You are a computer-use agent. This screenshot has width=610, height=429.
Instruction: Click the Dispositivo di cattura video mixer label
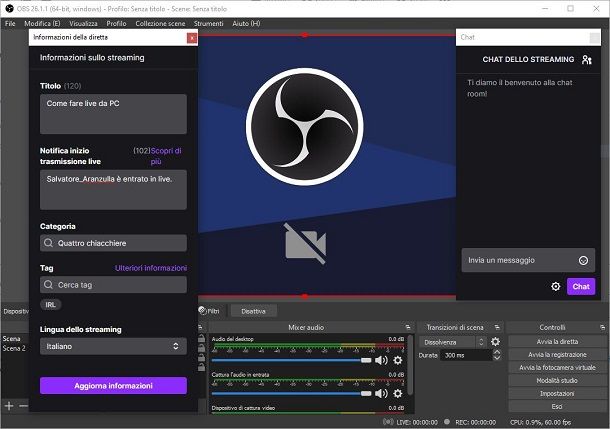click(x=243, y=408)
